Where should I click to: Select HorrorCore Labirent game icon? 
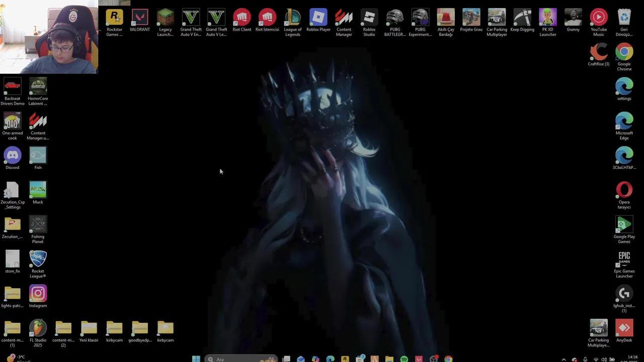(38, 92)
